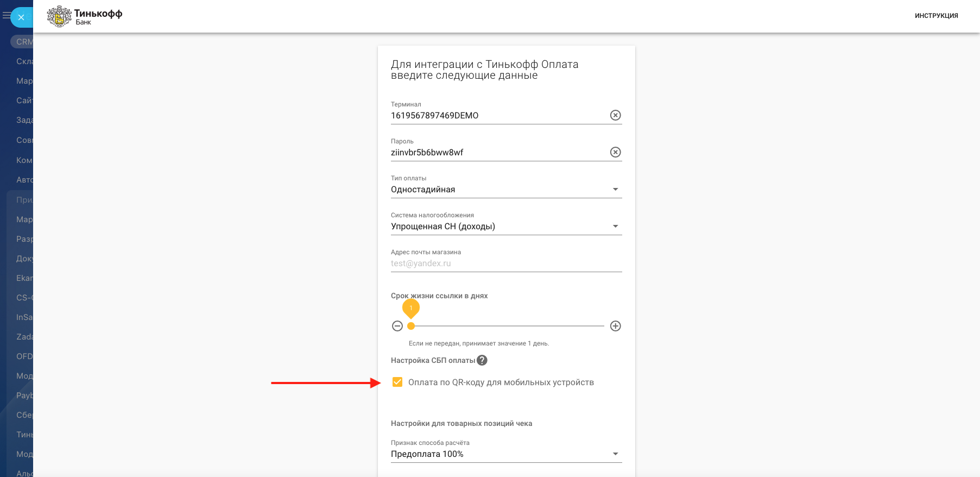Screen dimensions: 980x477
Task: Clear the Терминал field with its X icon
Action: 615,115
